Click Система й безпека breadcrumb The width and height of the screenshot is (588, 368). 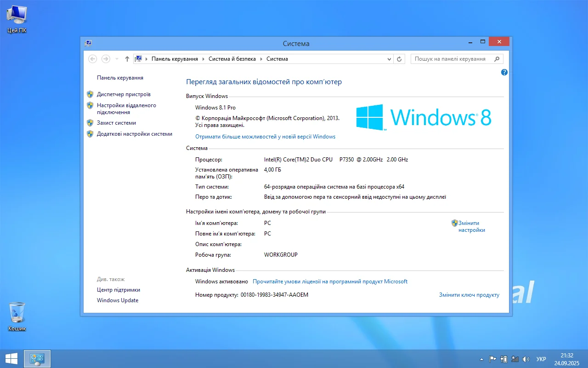click(232, 59)
